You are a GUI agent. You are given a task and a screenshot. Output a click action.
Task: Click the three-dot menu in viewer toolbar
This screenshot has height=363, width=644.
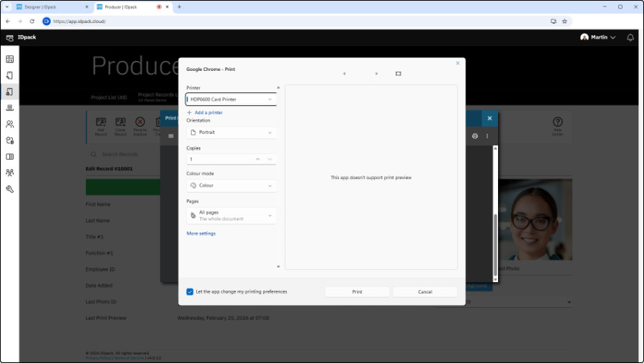click(x=487, y=136)
